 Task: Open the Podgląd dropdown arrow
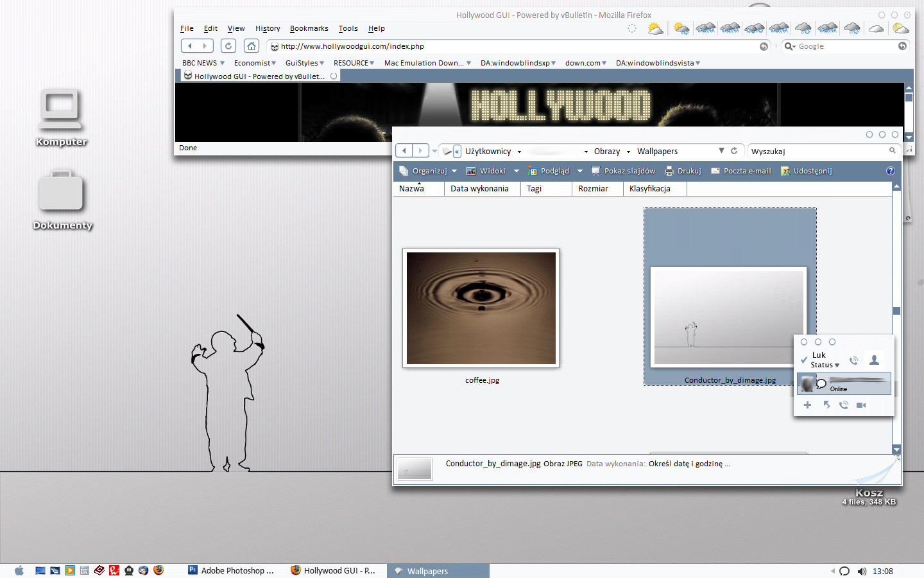tap(580, 171)
